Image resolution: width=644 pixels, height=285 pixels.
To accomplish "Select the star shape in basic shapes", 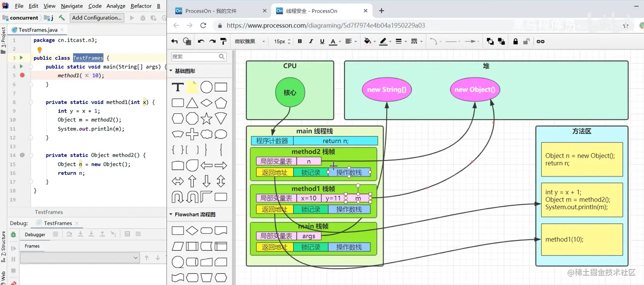I will 207,118.
